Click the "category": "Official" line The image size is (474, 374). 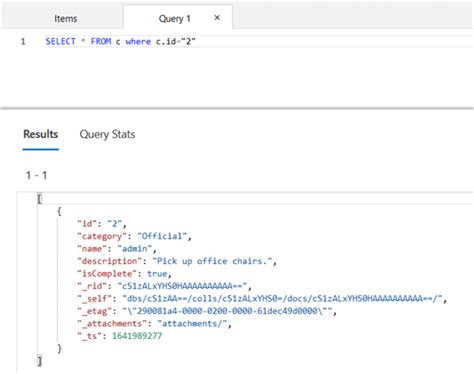click(134, 236)
